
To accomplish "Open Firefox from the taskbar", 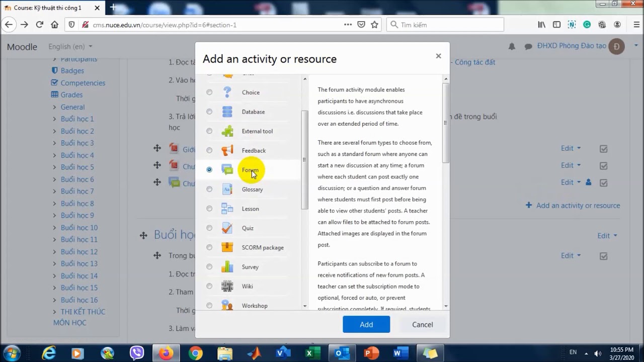I will pyautogui.click(x=166, y=353).
